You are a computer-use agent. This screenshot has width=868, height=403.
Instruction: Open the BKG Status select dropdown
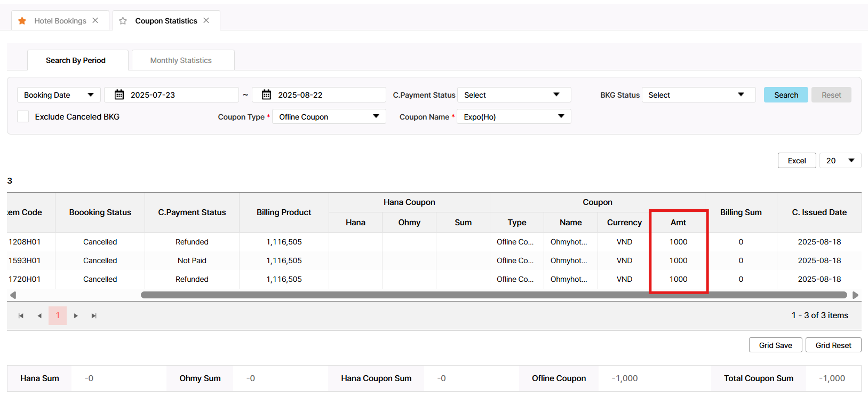698,95
